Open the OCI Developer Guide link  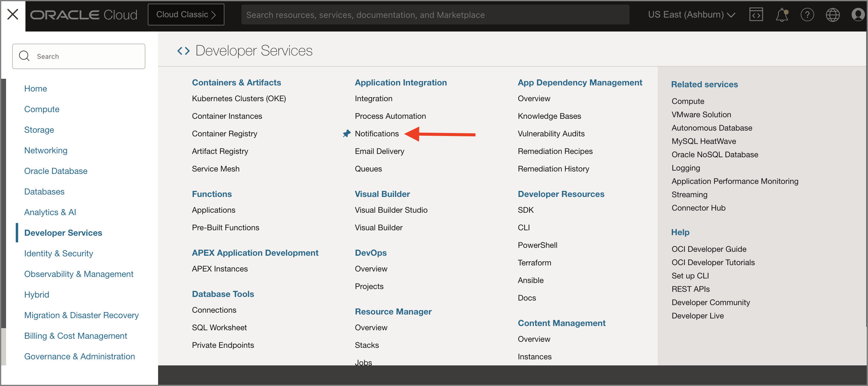coord(709,249)
